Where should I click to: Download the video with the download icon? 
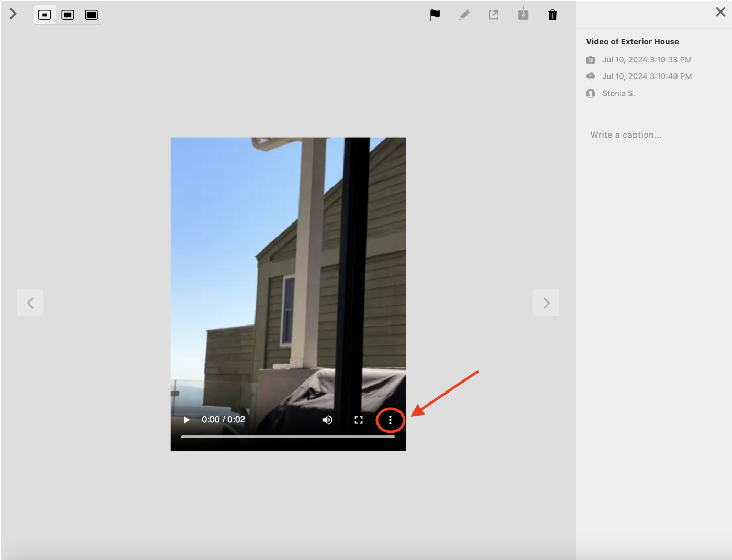(523, 14)
